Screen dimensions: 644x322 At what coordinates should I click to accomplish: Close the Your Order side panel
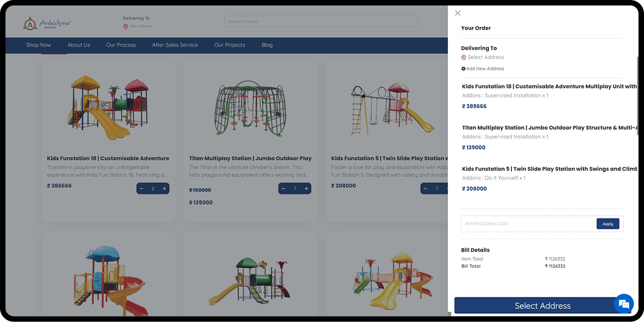pos(458,13)
